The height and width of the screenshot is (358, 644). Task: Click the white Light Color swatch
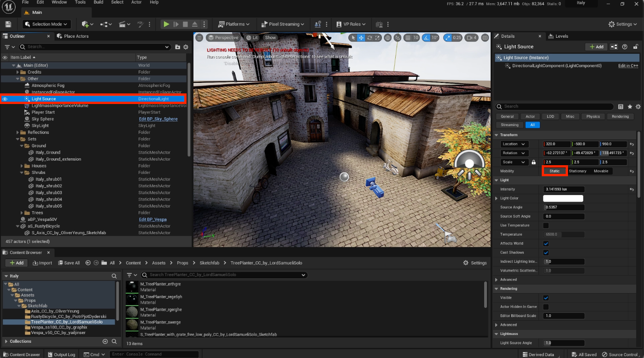point(563,198)
